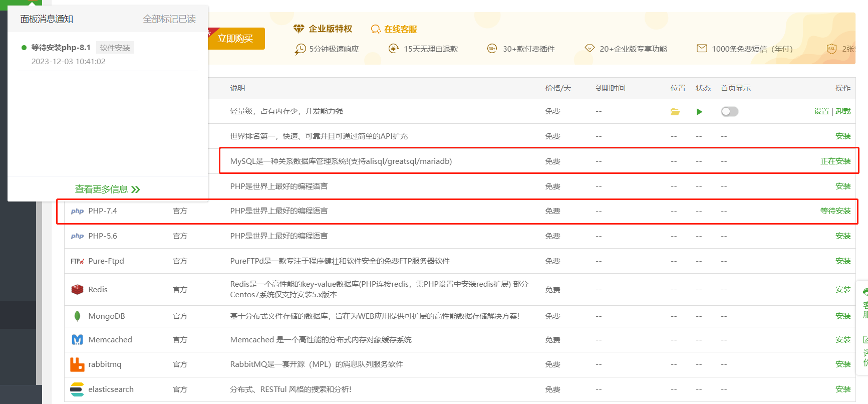Click the 到期时间 column header

click(x=610, y=88)
